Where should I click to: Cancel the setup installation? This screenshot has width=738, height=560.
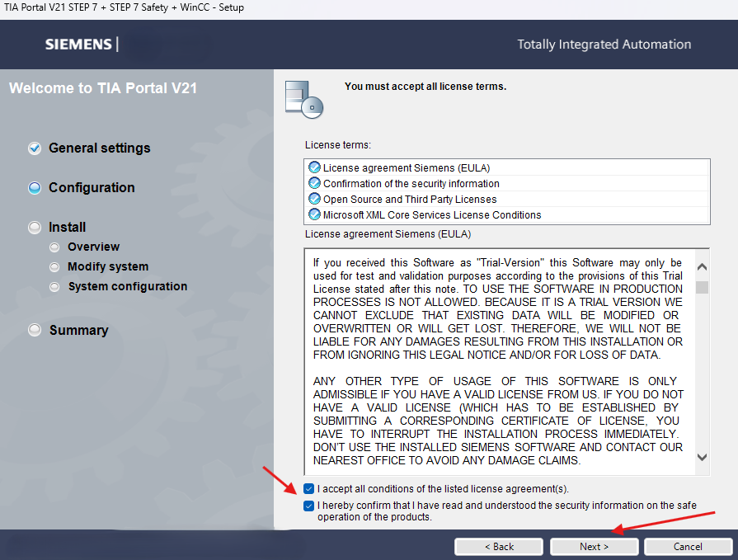pos(688,547)
